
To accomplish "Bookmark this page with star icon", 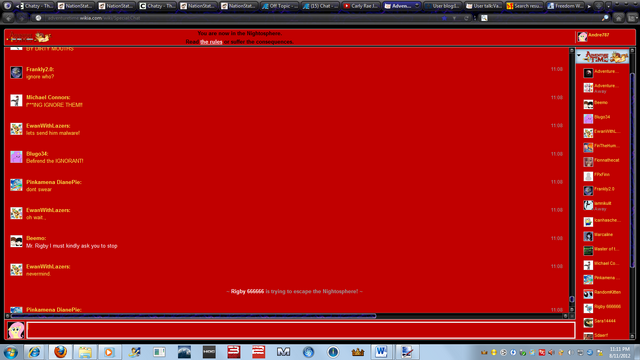I will pyautogui.click(x=444, y=18).
